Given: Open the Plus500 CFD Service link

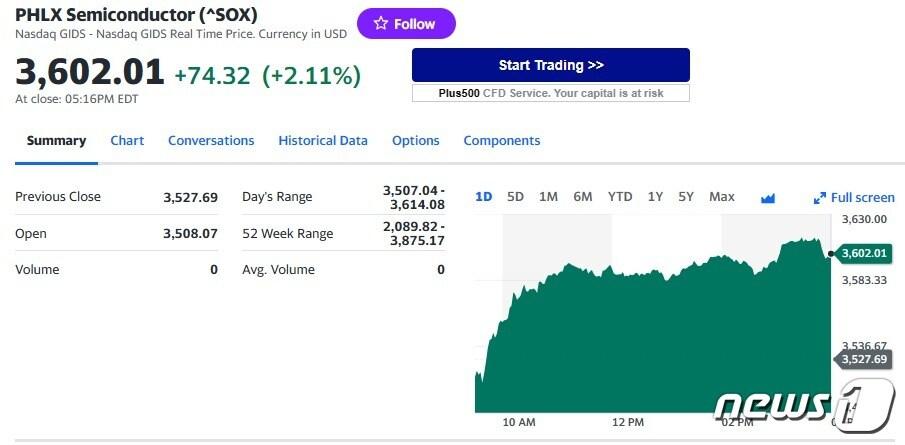Looking at the screenshot, I should tap(551, 93).
